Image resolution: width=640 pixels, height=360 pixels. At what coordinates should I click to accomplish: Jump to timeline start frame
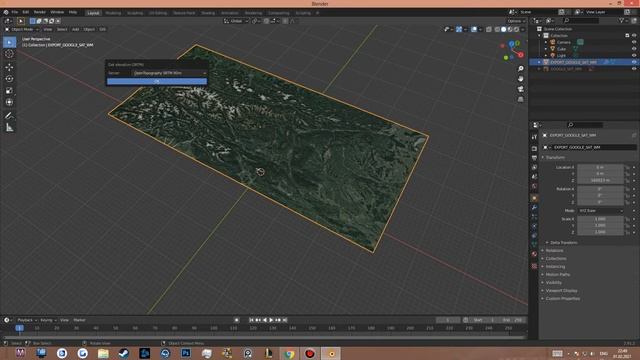(251, 320)
